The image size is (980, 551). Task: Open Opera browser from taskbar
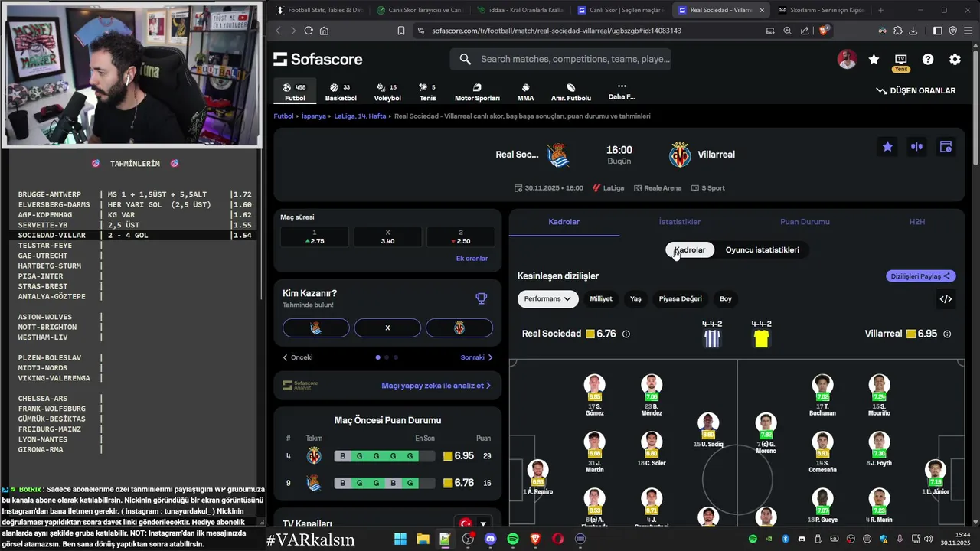(x=557, y=539)
